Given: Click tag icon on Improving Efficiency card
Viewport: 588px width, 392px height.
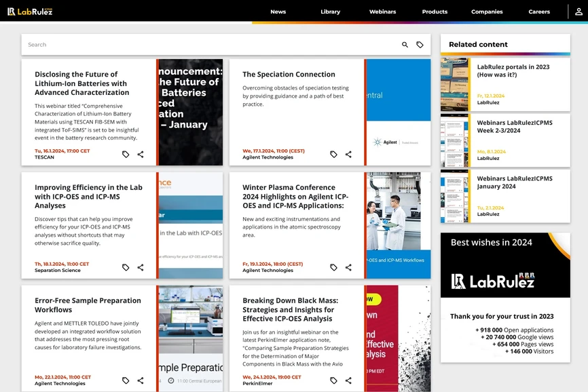Looking at the screenshot, I should pyautogui.click(x=126, y=267).
